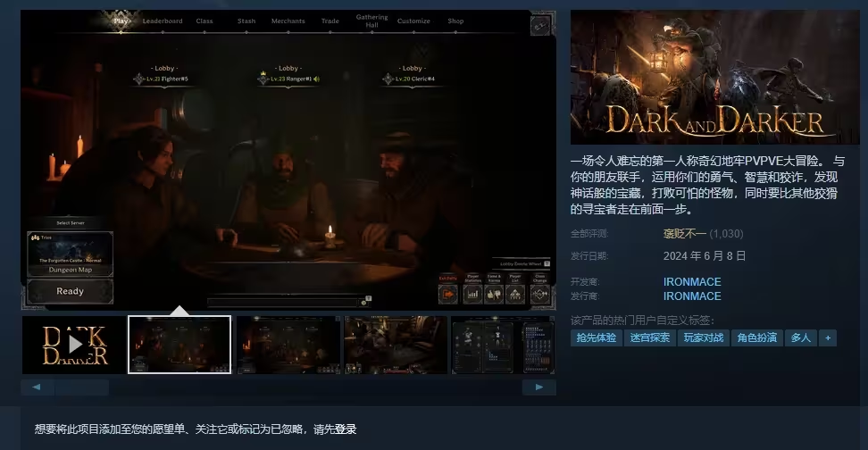The image size is (868, 450).
Task: Select the 角色扮演 tag
Action: 756,337
